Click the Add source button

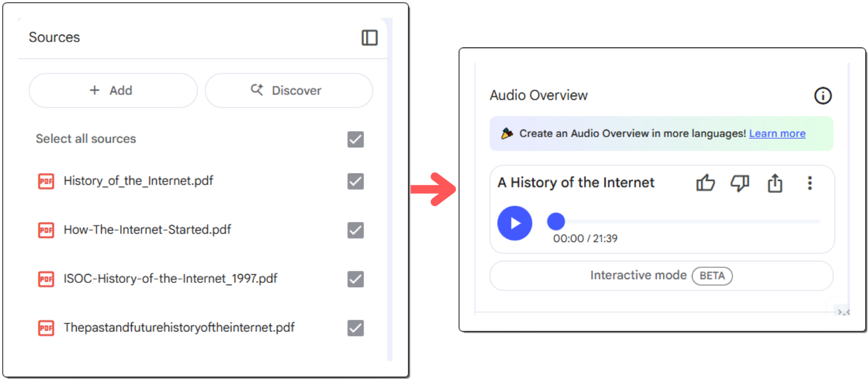pyautogui.click(x=113, y=90)
